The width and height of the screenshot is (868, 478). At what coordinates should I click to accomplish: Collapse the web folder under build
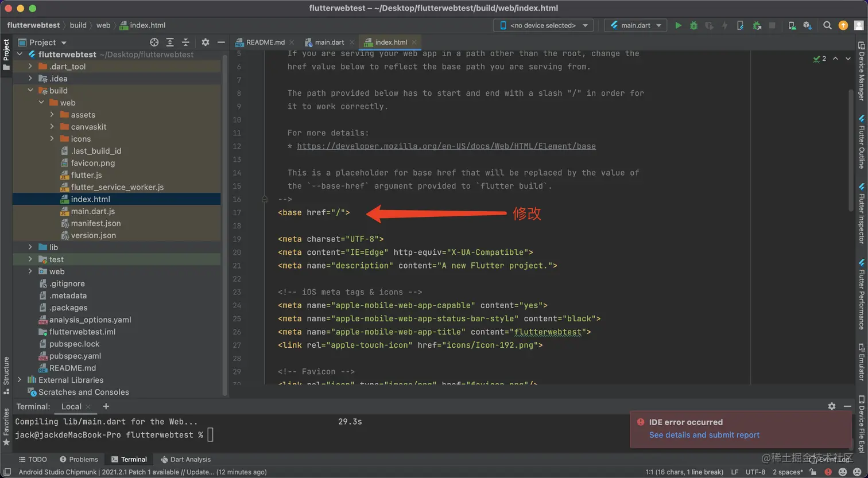[x=41, y=103]
